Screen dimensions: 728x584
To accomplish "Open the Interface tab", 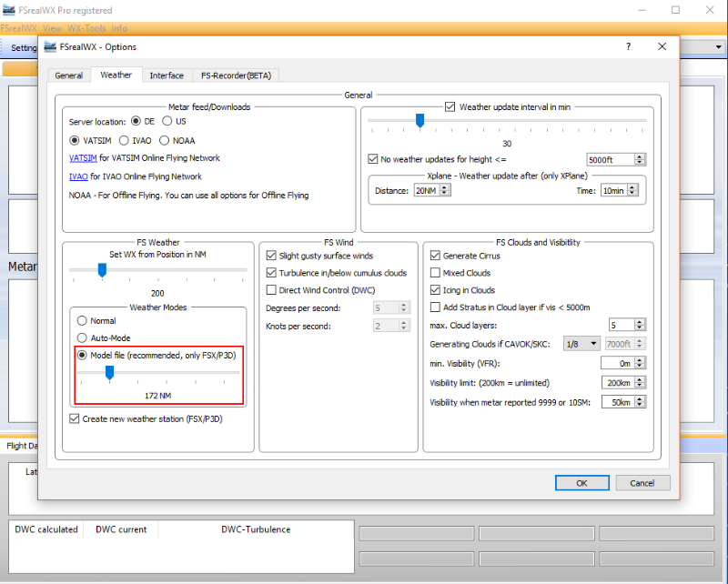I will coord(167,76).
